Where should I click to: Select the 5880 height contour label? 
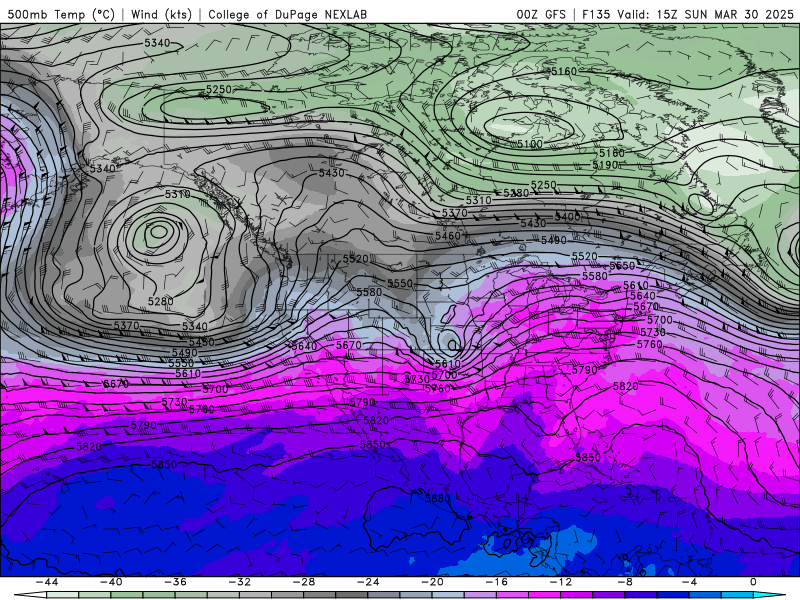437,498
